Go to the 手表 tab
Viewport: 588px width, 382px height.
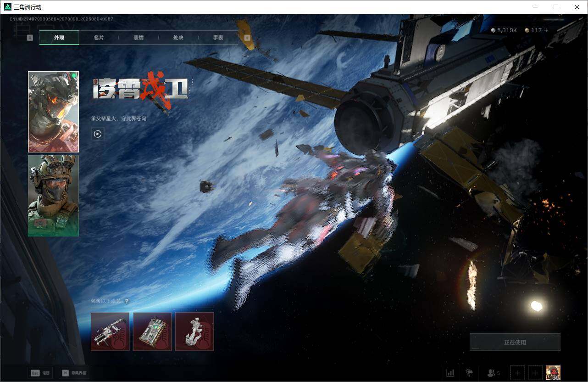218,38
